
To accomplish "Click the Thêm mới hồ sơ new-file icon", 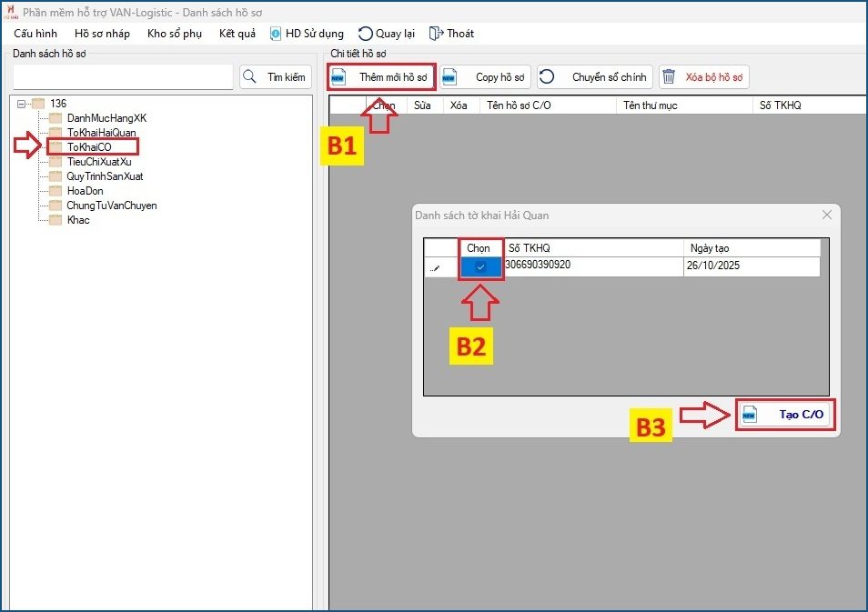I will (x=338, y=77).
